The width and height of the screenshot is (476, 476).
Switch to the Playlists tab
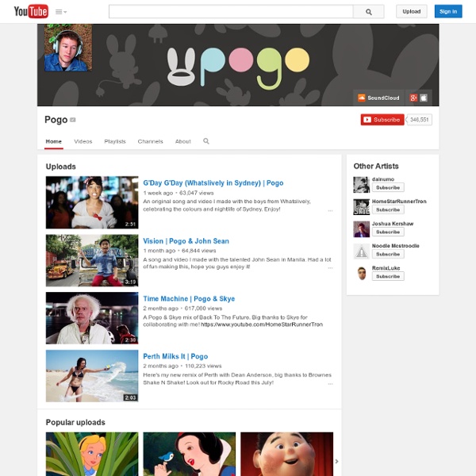tap(115, 141)
